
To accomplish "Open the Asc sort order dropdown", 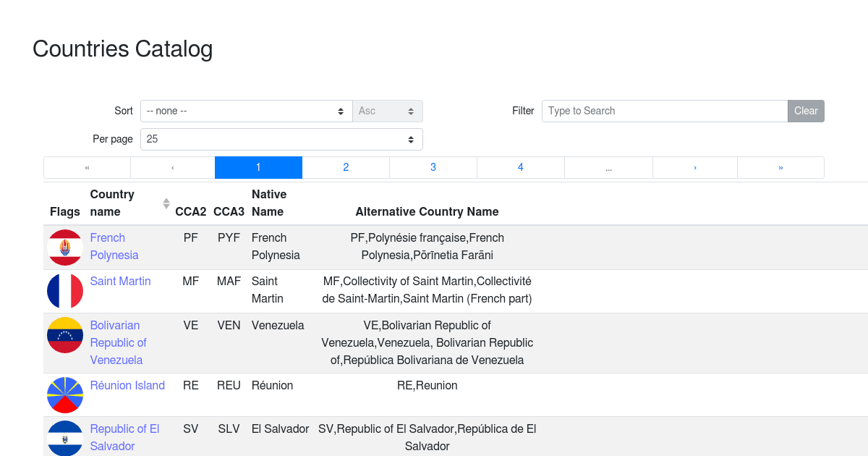I will [x=387, y=111].
